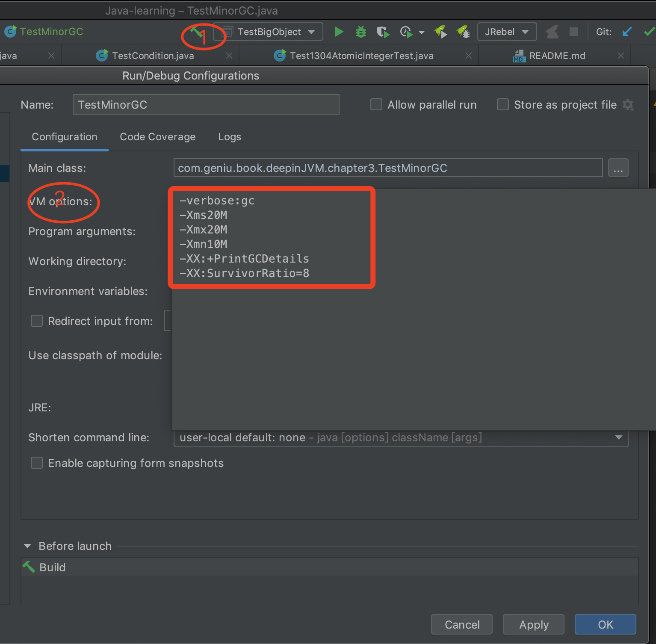Close Test1304AtomicIntegerTest.java tab

pyautogui.click(x=469, y=56)
